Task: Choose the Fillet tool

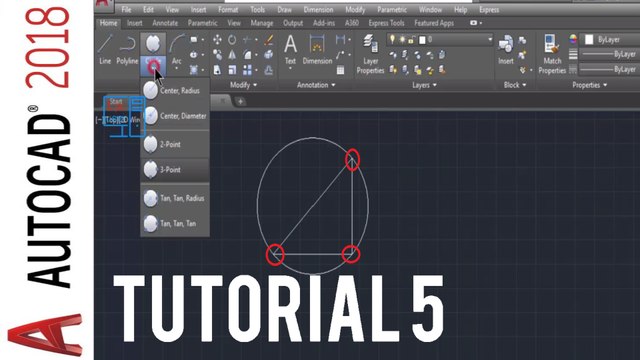Action: [x=247, y=55]
